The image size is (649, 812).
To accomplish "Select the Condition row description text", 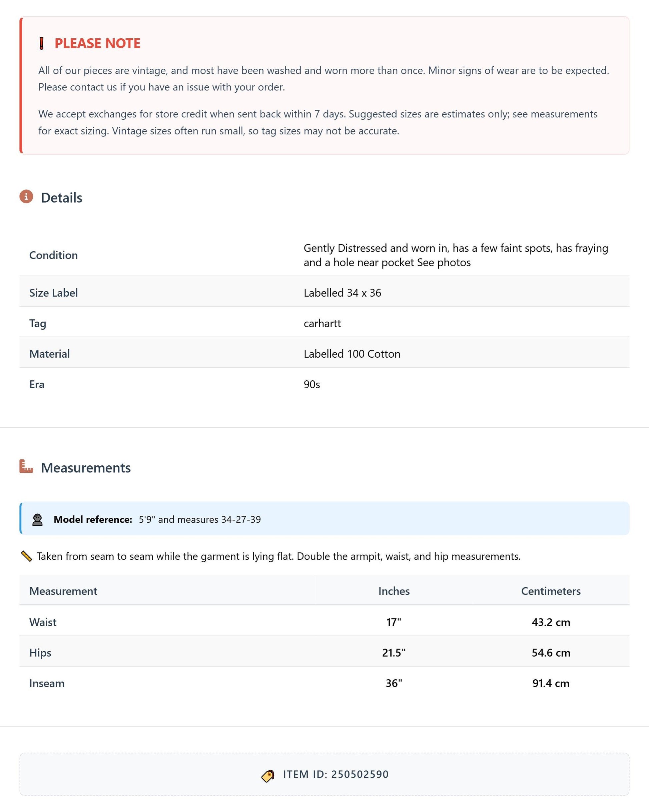I will tap(456, 255).
